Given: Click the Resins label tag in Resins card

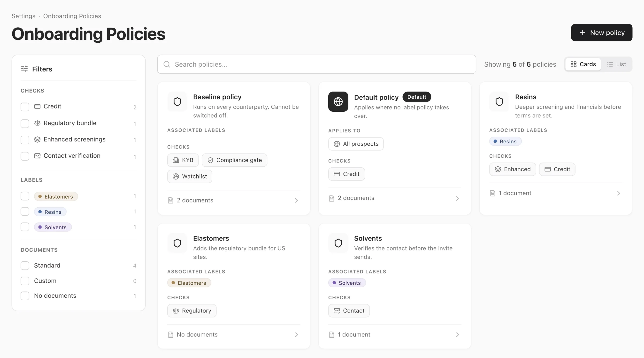Looking at the screenshot, I should 505,141.
